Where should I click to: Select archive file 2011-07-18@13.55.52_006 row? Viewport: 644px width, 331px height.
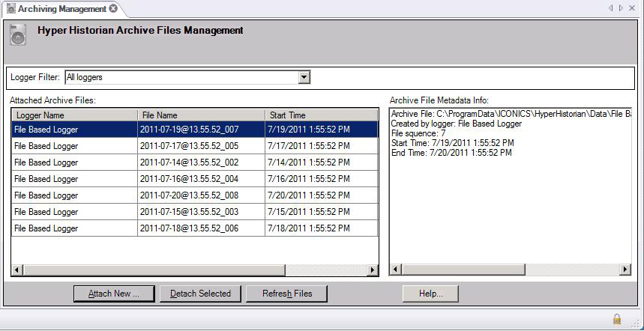coord(189,228)
